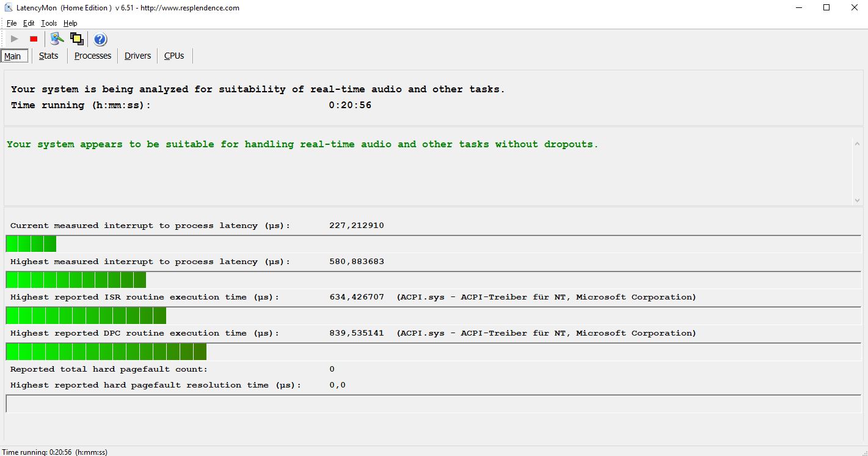
Task: Click the LatencyMon title bar app icon
Action: coord(9,8)
